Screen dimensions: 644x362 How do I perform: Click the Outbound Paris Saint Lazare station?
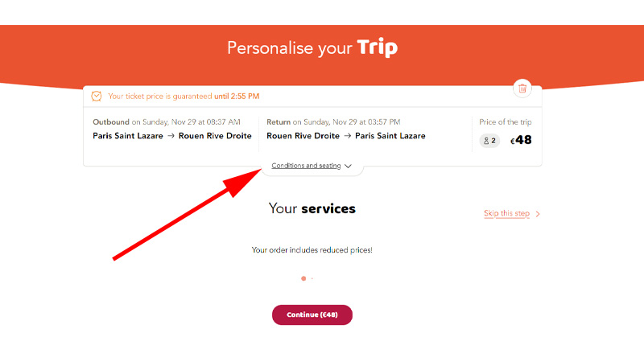coord(128,136)
